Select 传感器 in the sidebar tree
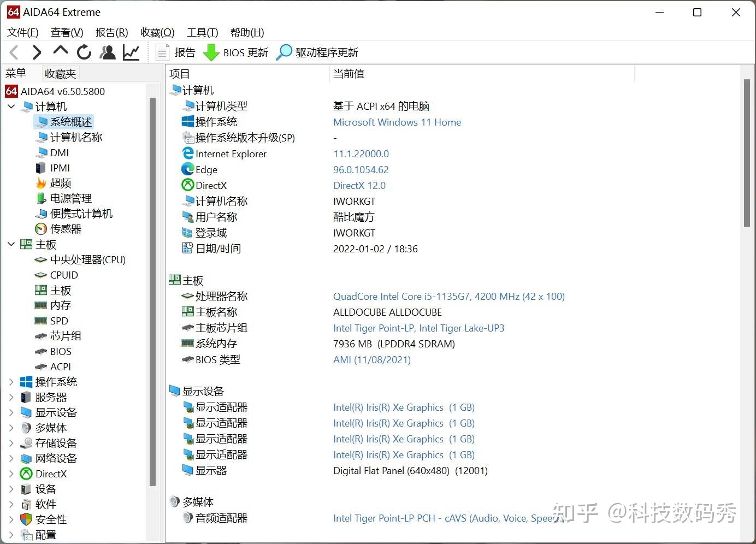This screenshot has width=756, height=544. click(x=66, y=229)
